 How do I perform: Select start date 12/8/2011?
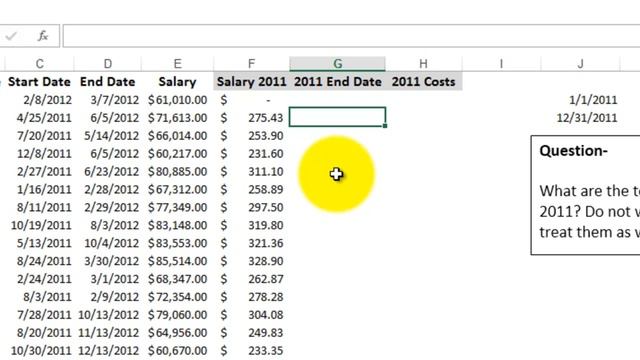pos(39,153)
